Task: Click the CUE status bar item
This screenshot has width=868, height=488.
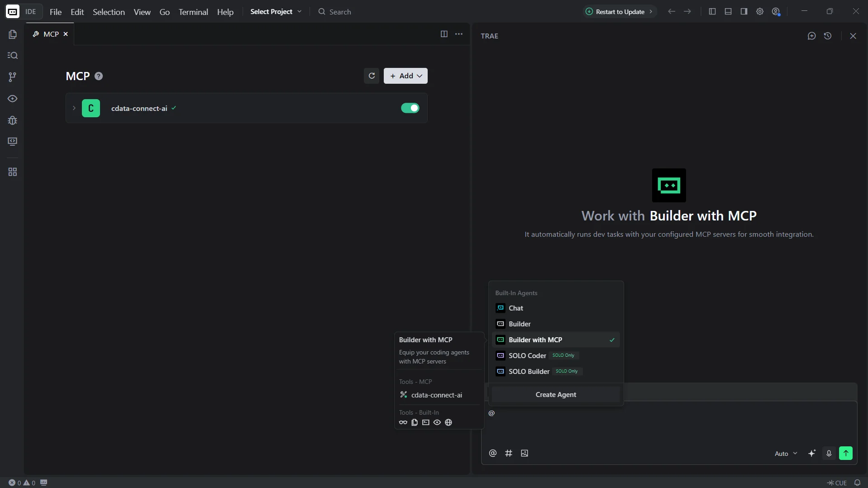Action: click(x=837, y=483)
